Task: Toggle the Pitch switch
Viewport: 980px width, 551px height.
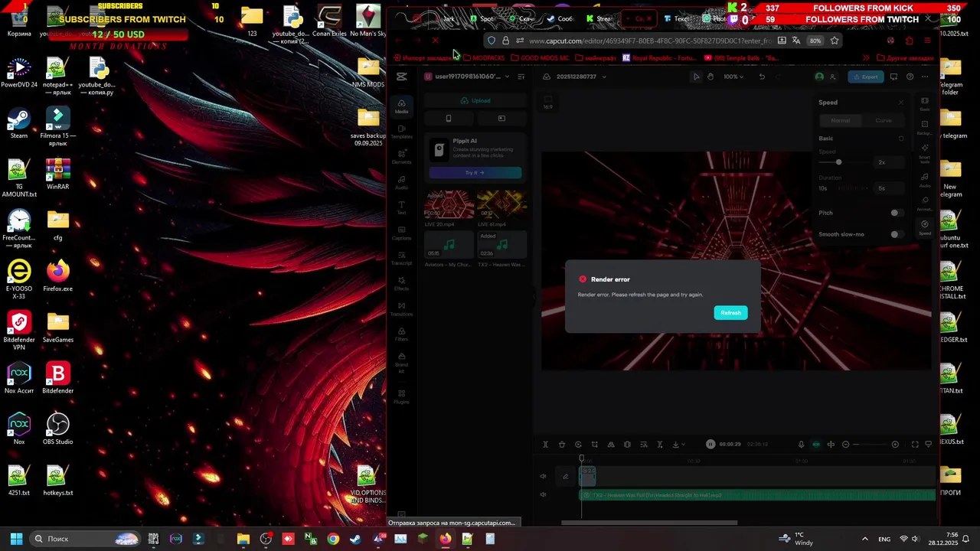Action: (x=897, y=213)
